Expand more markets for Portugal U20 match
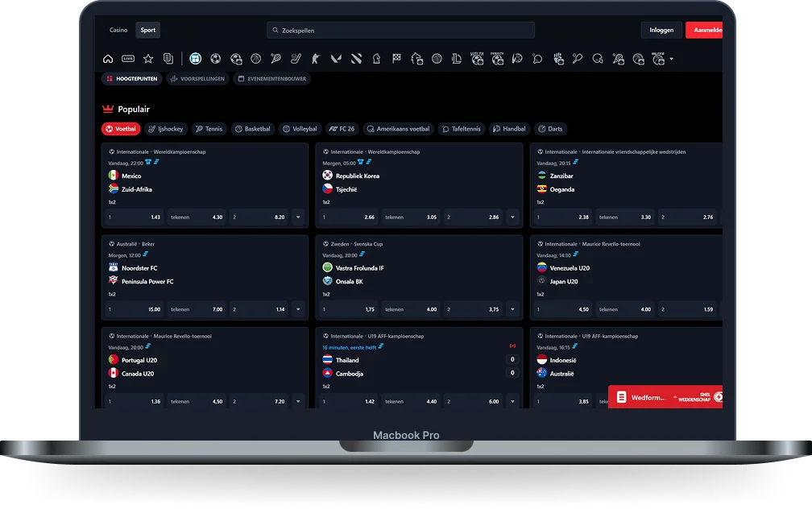812x509 pixels. pyautogui.click(x=298, y=402)
